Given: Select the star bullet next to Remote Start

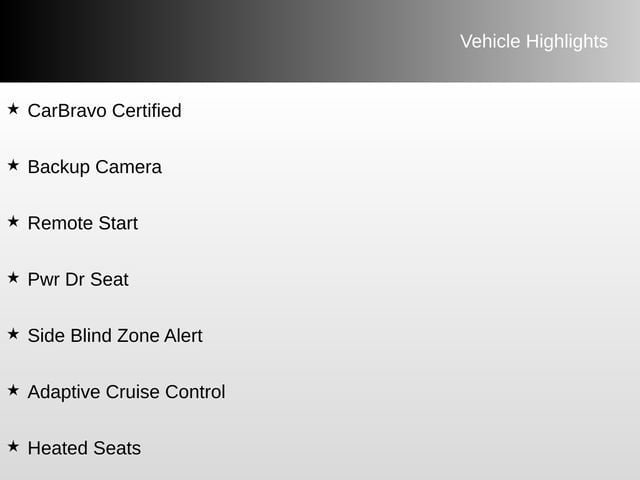Looking at the screenshot, I should [x=13, y=221].
